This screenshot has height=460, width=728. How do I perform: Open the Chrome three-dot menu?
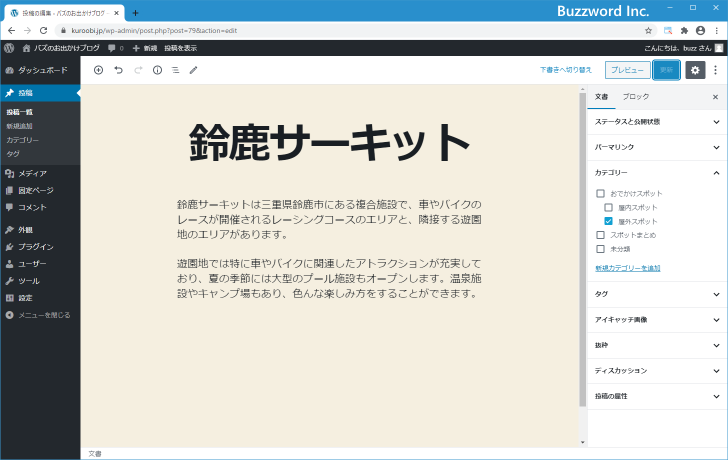pyautogui.click(x=717, y=31)
